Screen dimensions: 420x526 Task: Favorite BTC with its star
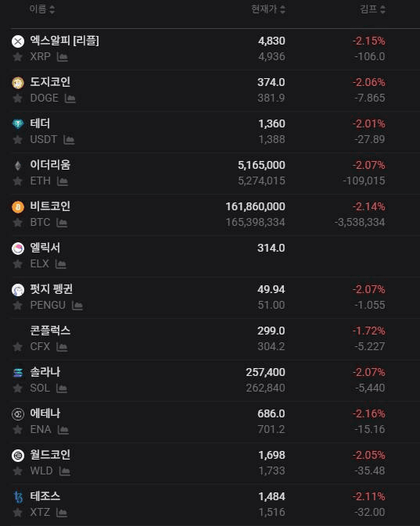(18, 223)
